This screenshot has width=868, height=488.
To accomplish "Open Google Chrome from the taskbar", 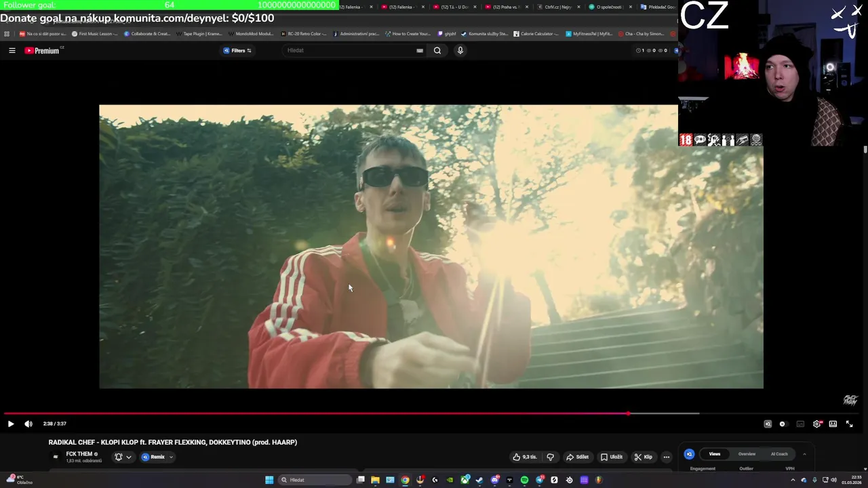I will pyautogui.click(x=405, y=480).
